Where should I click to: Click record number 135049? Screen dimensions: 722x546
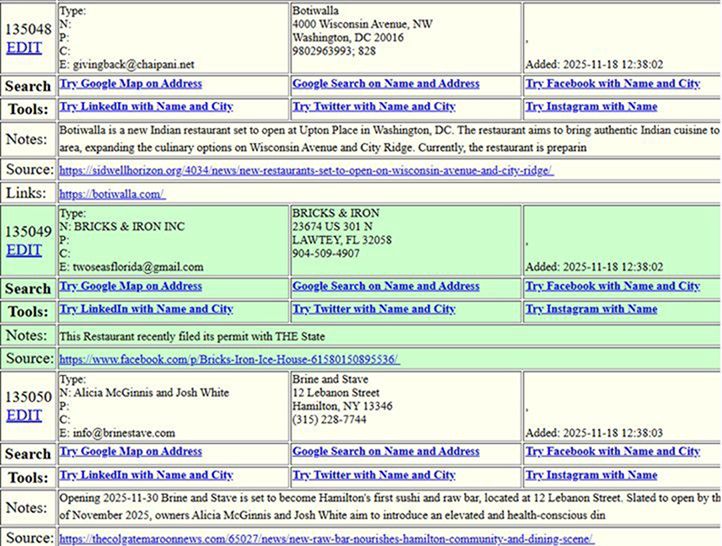click(x=29, y=232)
